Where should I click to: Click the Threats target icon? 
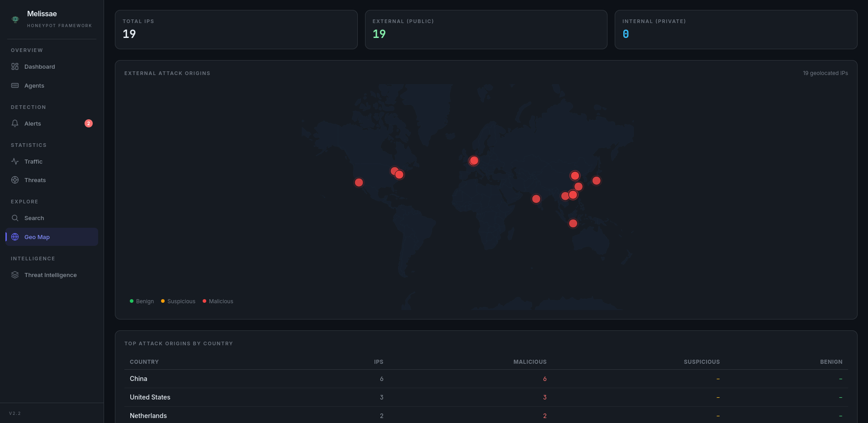15,180
